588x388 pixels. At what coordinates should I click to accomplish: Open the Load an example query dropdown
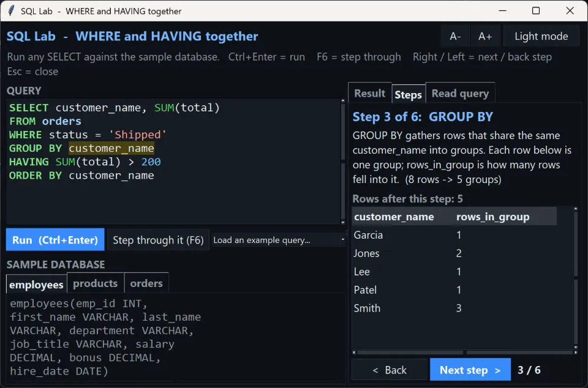tap(278, 240)
